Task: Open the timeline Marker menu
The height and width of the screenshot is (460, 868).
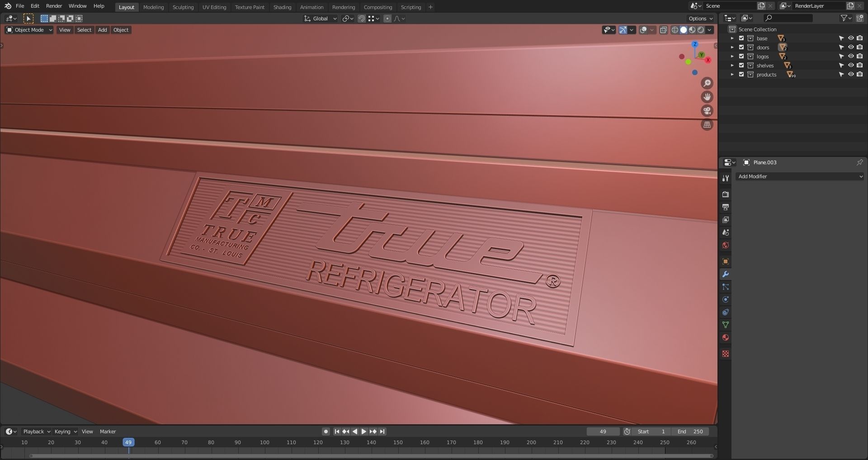Action: pyautogui.click(x=108, y=432)
